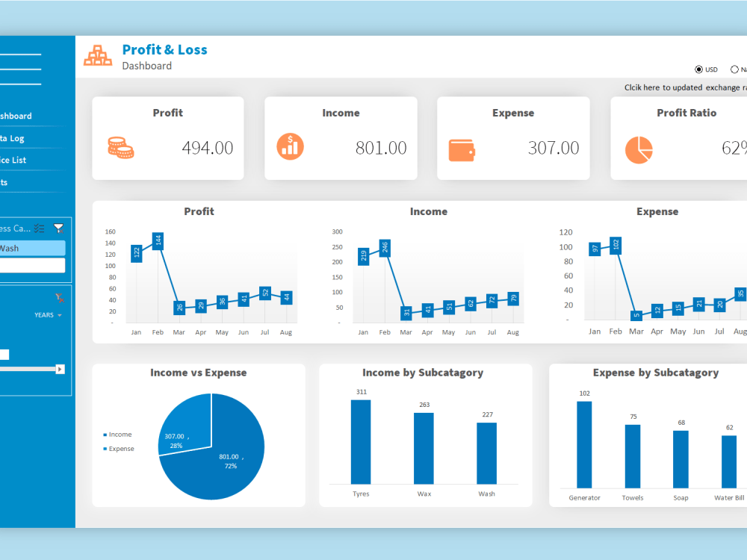Click the 122 Jan marker in Profit chart
The image size is (747, 560).
[137, 253]
